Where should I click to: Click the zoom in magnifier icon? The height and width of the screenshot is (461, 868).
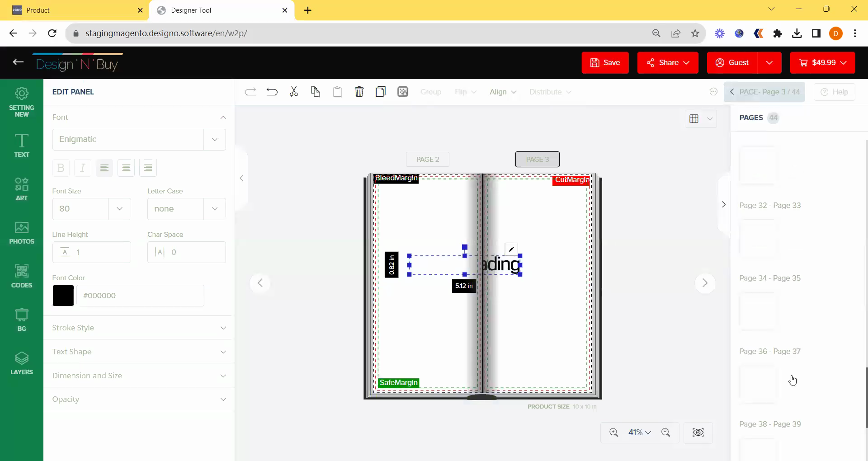pyautogui.click(x=613, y=433)
